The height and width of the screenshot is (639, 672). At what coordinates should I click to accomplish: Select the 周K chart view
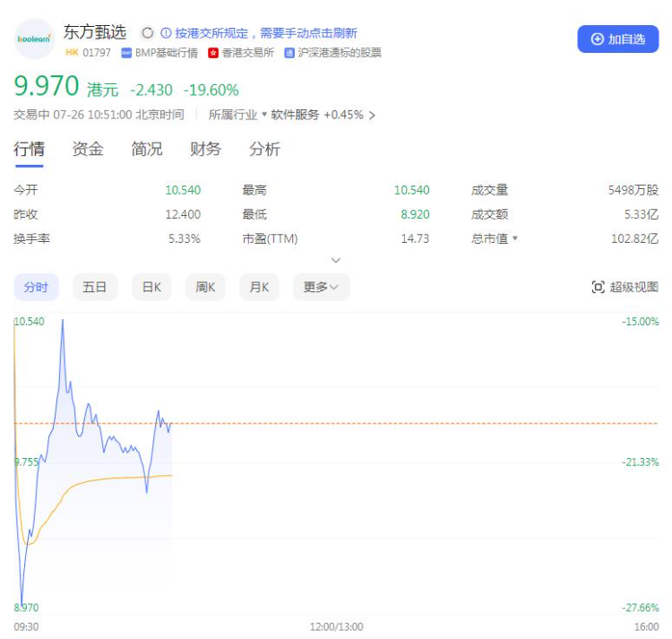tap(205, 287)
